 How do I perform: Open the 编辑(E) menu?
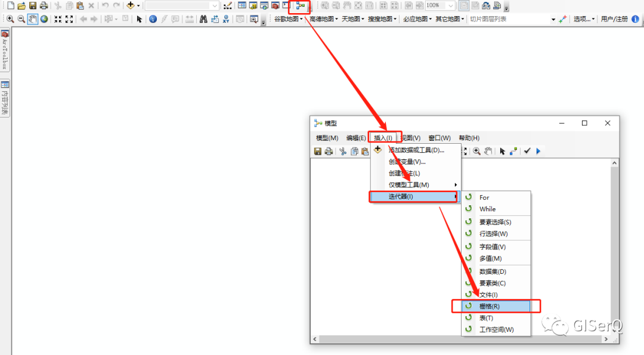(355, 138)
